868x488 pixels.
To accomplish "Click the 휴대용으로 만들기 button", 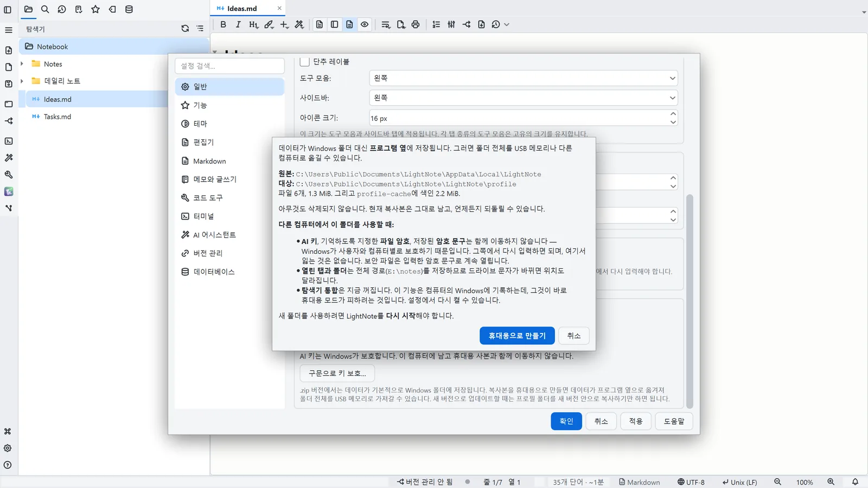I will point(517,336).
